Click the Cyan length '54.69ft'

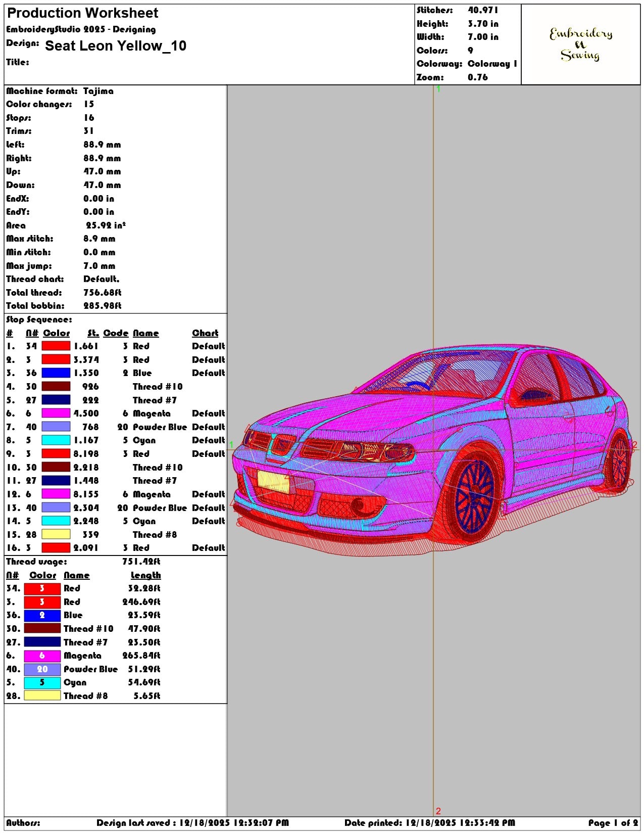pyautogui.click(x=144, y=682)
